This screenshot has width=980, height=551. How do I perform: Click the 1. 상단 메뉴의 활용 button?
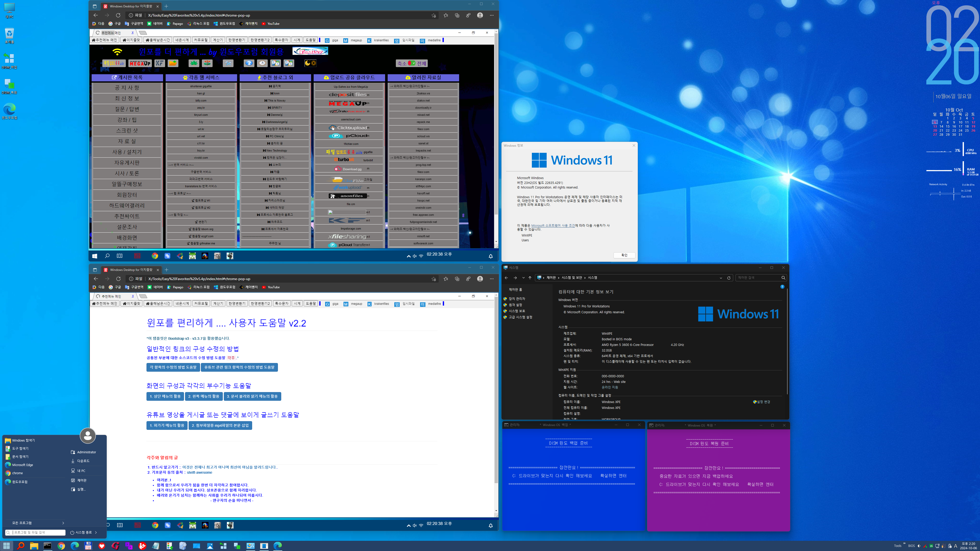(165, 396)
